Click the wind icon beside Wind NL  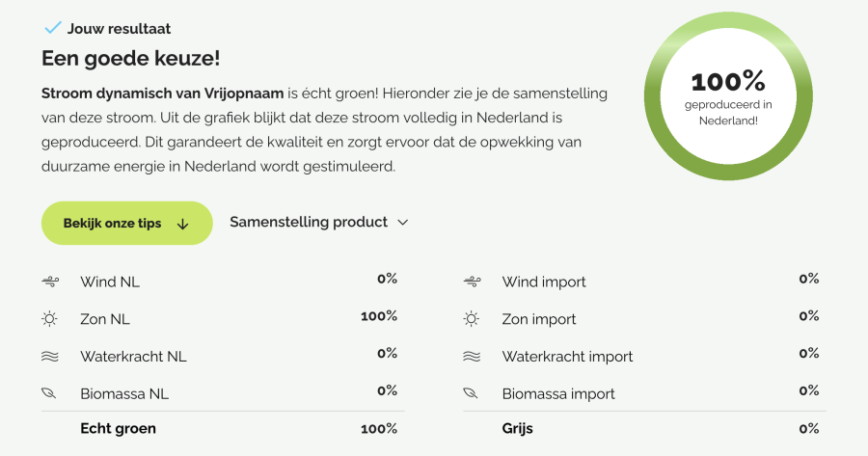point(50,282)
